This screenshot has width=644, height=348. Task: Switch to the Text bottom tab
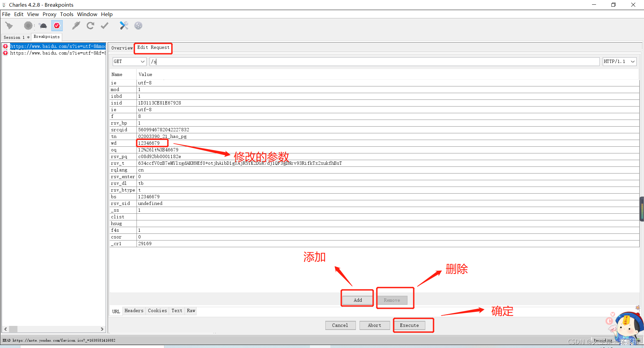[177, 311]
